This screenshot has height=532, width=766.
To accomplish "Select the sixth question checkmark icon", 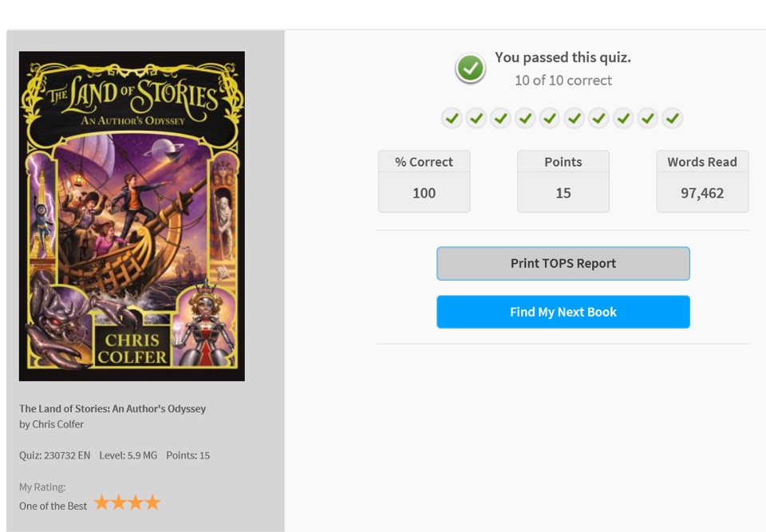I will click(x=574, y=118).
